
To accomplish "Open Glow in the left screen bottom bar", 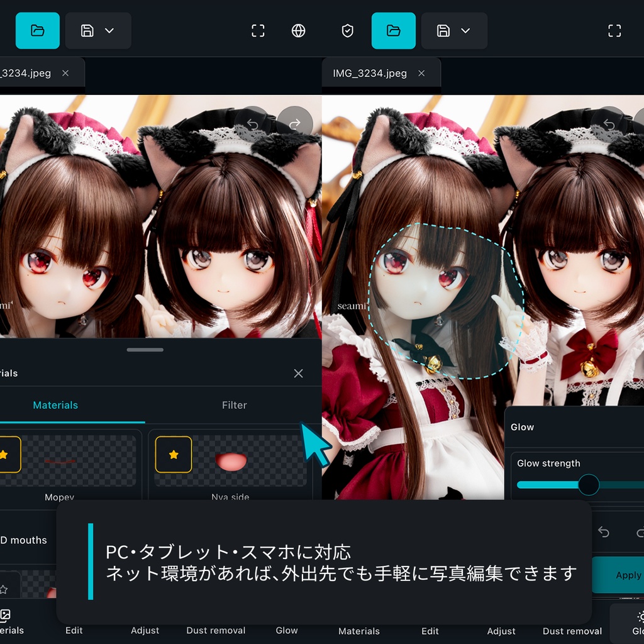I will [287, 630].
